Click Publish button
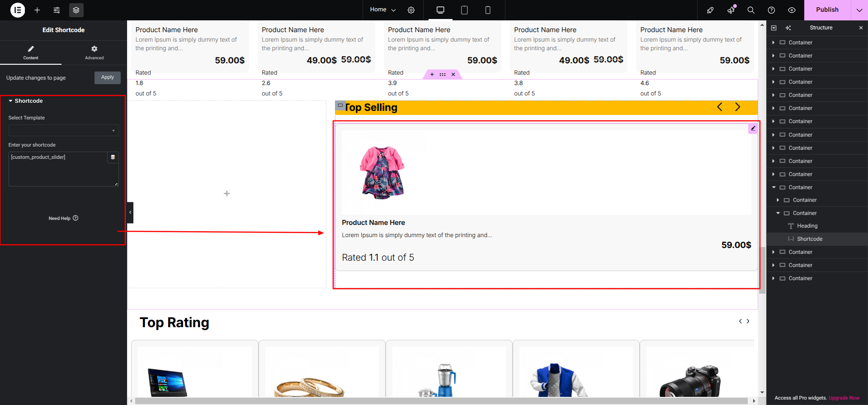 [827, 10]
